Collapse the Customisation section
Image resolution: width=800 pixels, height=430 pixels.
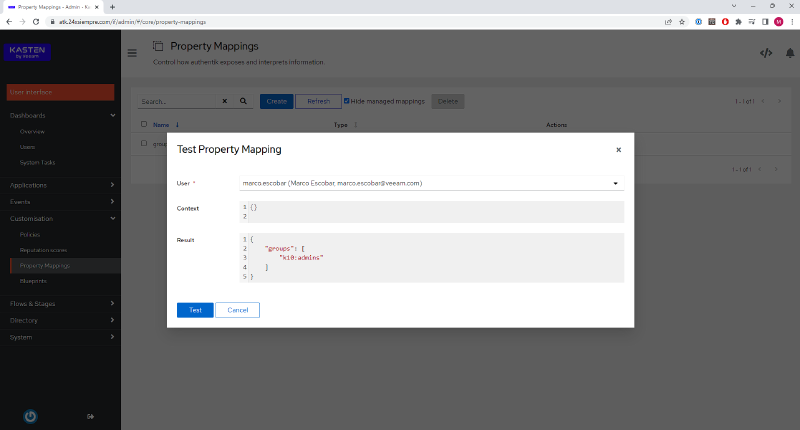pyautogui.click(x=60, y=218)
